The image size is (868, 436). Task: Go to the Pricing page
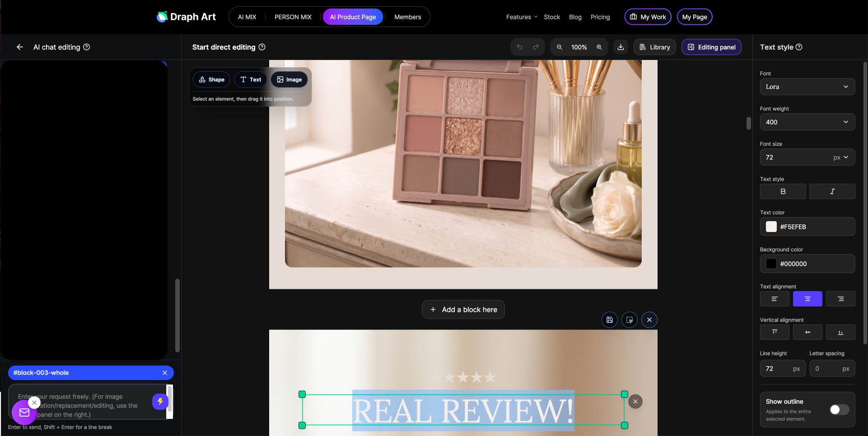[600, 17]
